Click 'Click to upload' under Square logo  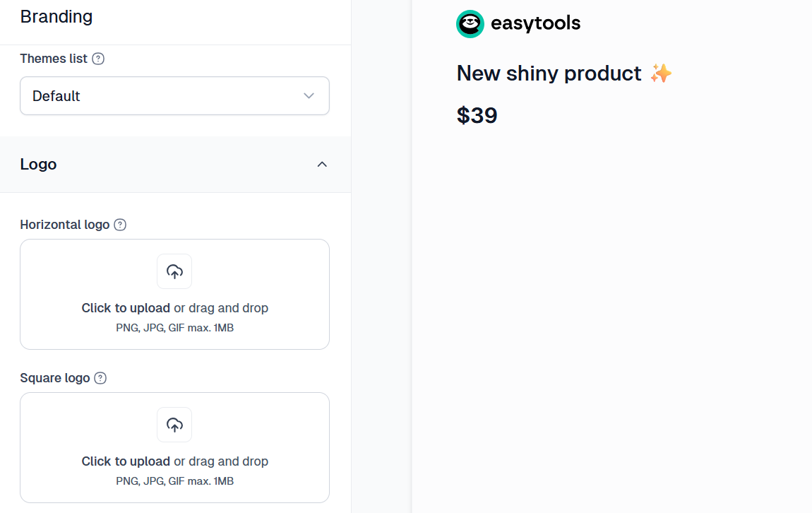coord(125,461)
